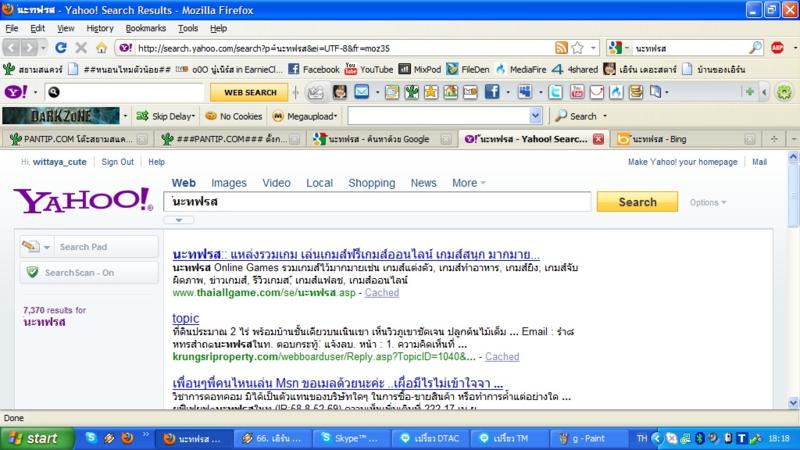Click the green plus add-button icon
Image resolution: width=800 pixels, height=450 pixels.
(749, 92)
